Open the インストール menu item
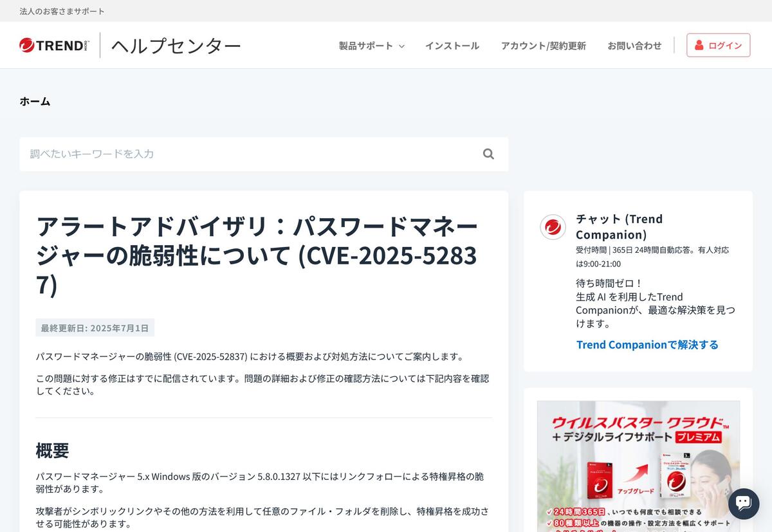 click(452, 46)
